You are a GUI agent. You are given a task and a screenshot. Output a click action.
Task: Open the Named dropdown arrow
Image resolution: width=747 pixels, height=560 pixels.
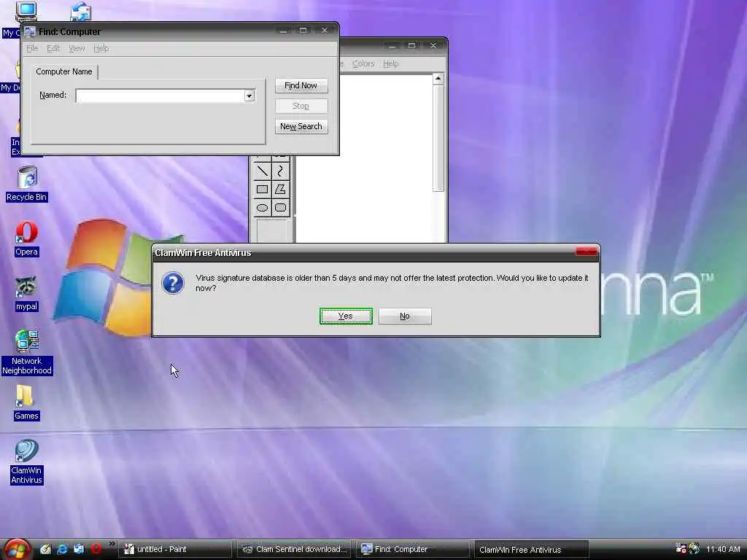point(249,96)
